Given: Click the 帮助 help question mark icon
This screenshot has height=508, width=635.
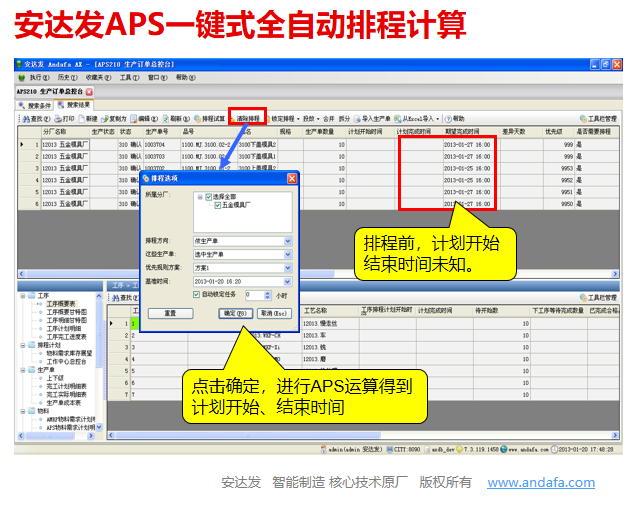Looking at the screenshot, I should pos(448,119).
